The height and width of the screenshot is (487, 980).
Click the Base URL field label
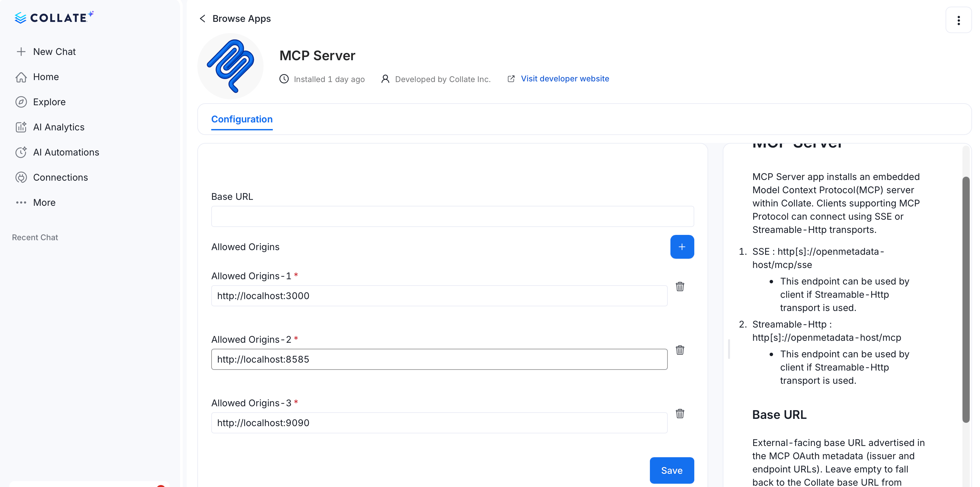click(x=232, y=197)
